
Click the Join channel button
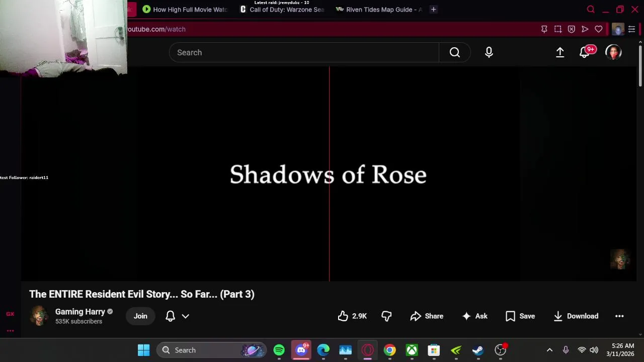pos(140,316)
